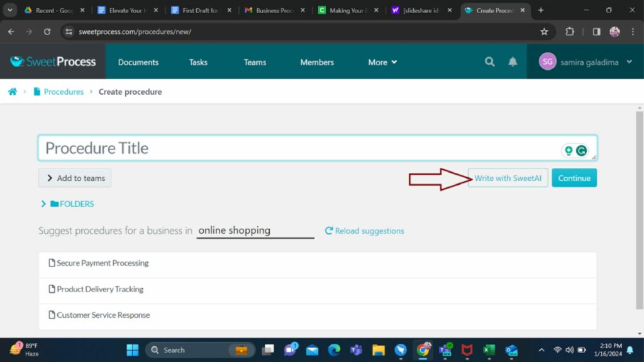Screen dimensions: 644x362
Task: Click the search magnifier icon in header
Action: (x=489, y=62)
